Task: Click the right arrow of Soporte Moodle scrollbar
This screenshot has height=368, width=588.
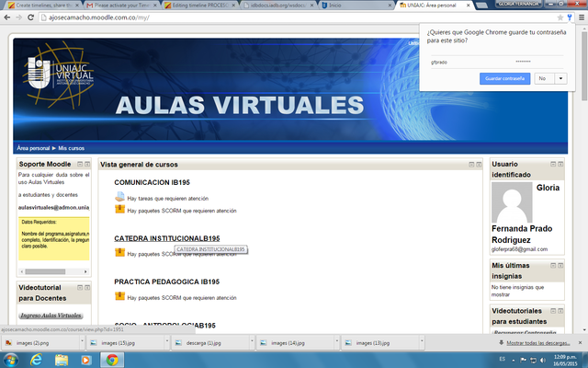Action: [85, 271]
